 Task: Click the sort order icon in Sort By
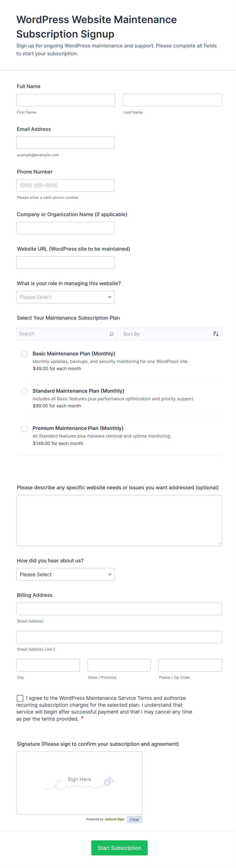click(x=216, y=334)
